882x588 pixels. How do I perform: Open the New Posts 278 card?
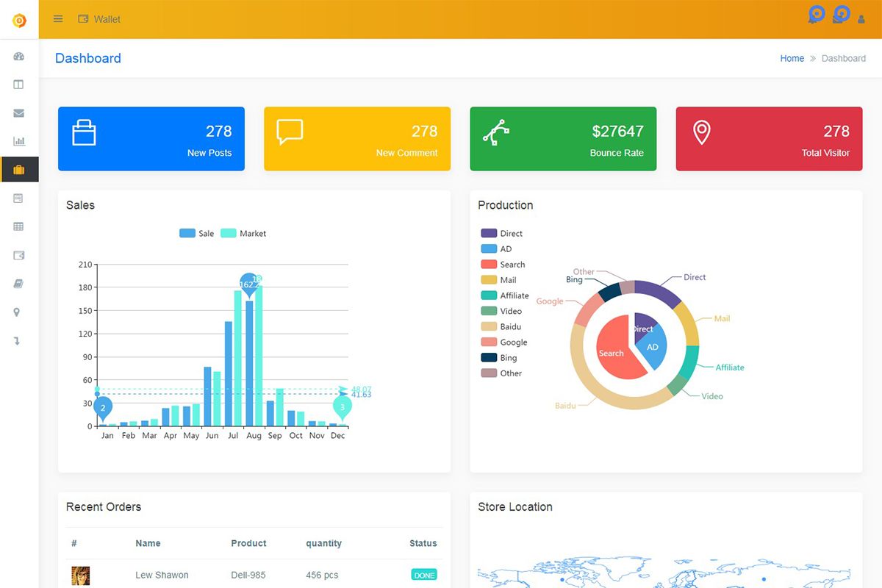pyautogui.click(x=151, y=139)
